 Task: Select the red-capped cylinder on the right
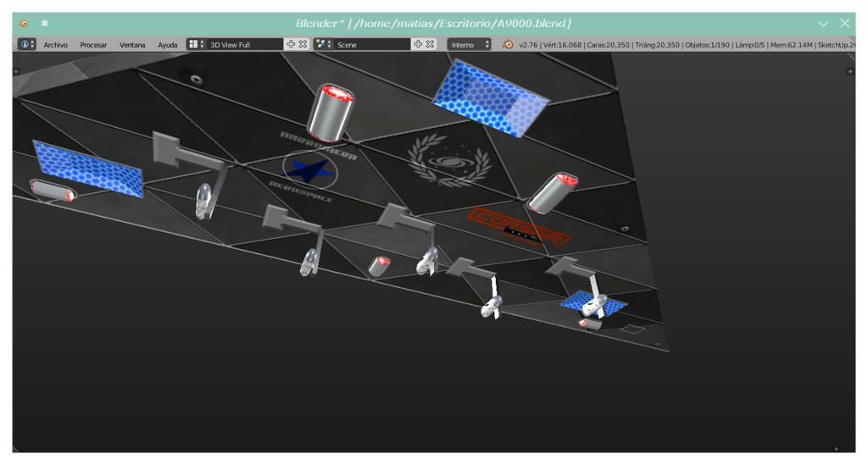tap(553, 192)
